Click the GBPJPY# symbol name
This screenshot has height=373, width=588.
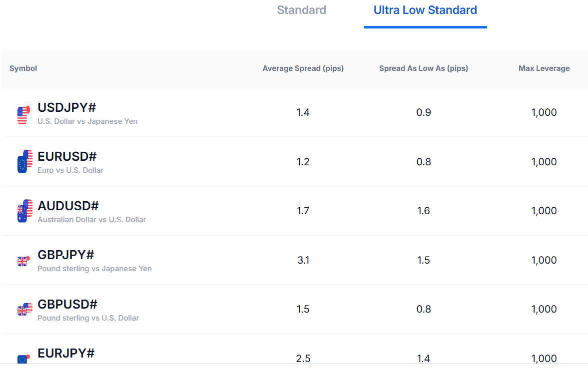click(66, 255)
